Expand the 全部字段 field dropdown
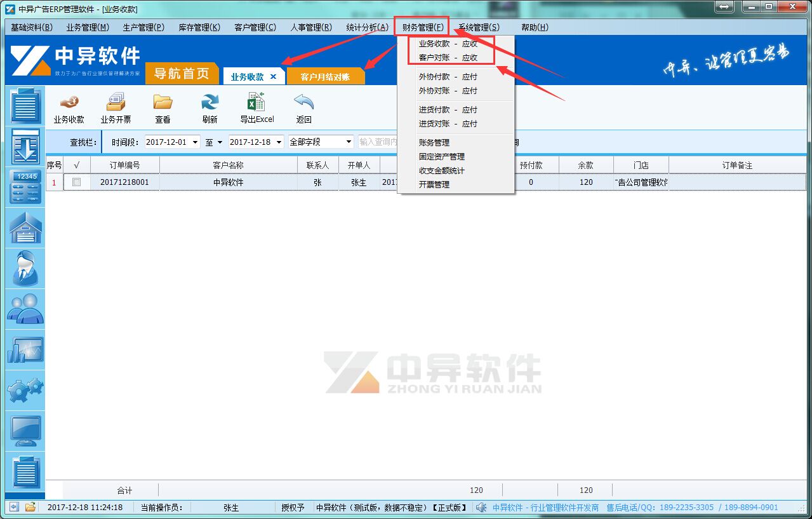Screen dimensions: 812x519 click(x=349, y=142)
